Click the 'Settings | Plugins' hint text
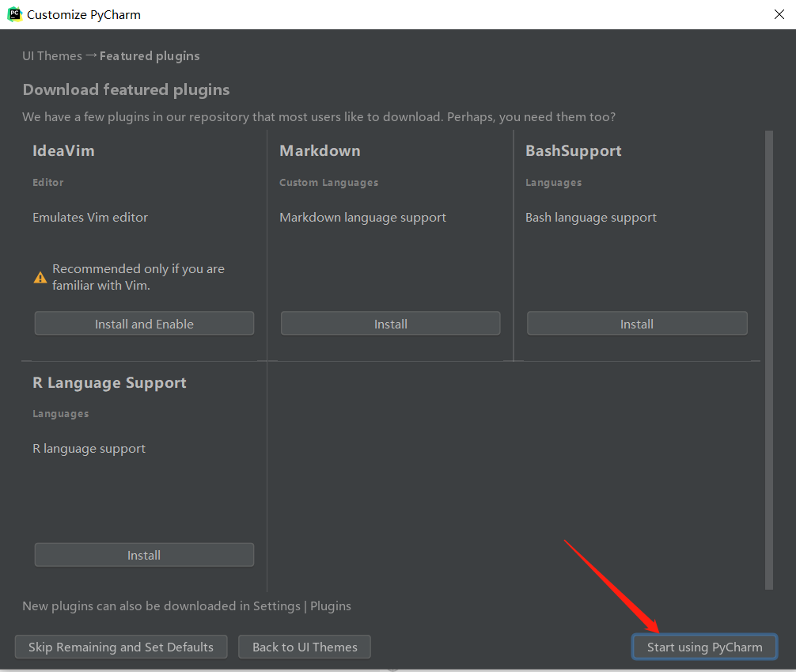The height and width of the screenshot is (672, 796). [x=302, y=606]
